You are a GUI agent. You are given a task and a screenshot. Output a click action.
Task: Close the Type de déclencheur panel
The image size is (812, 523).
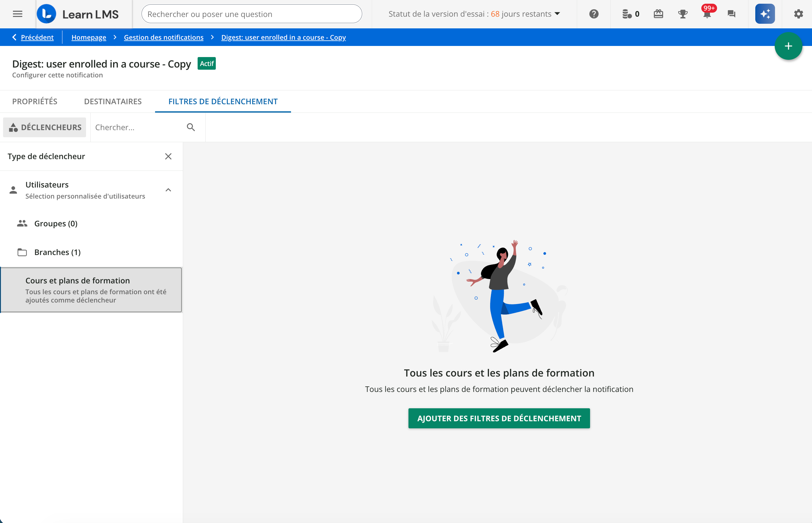tap(168, 156)
